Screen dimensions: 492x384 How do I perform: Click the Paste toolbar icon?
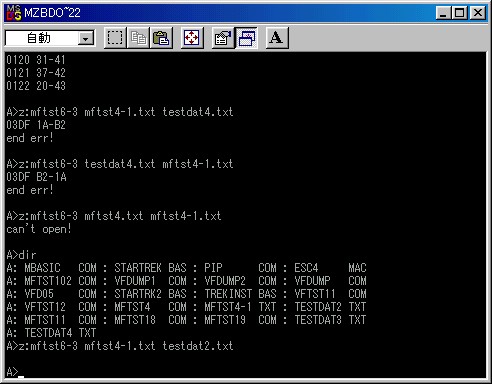[161, 38]
